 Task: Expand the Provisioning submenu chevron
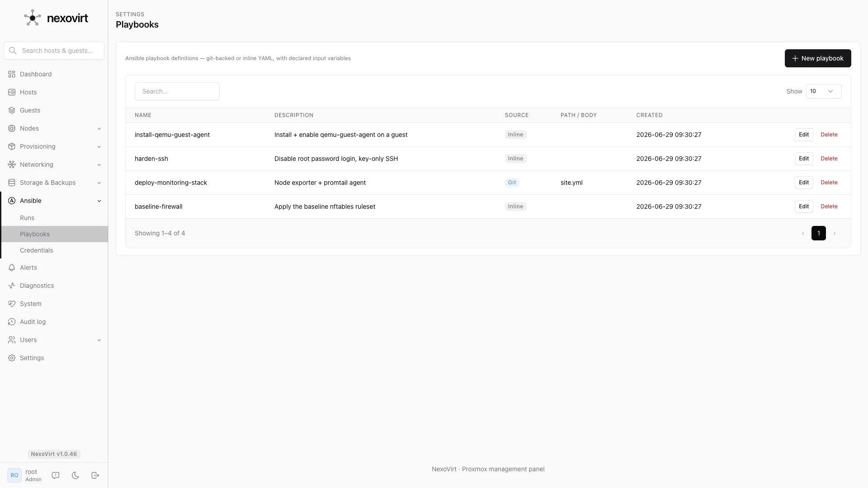(x=99, y=147)
